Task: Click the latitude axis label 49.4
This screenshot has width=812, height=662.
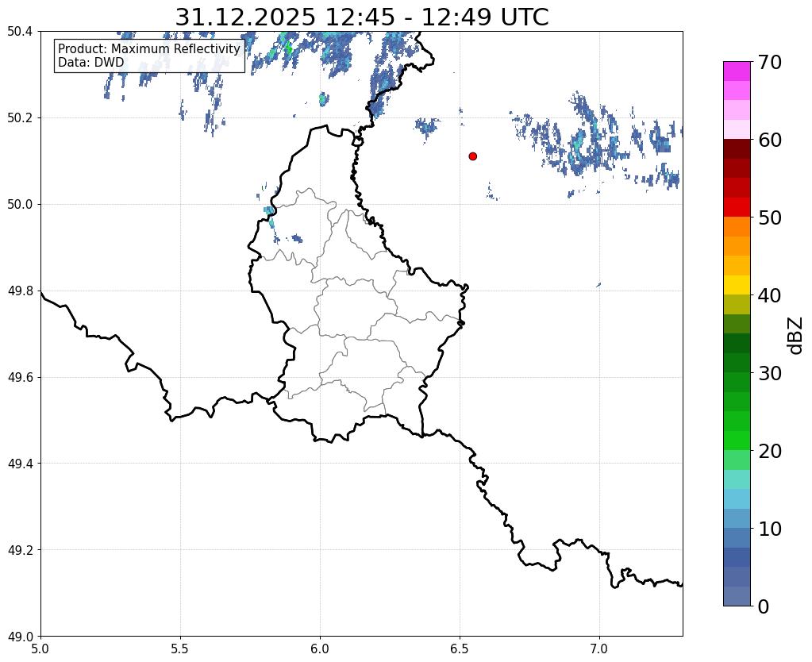Action: [20, 464]
